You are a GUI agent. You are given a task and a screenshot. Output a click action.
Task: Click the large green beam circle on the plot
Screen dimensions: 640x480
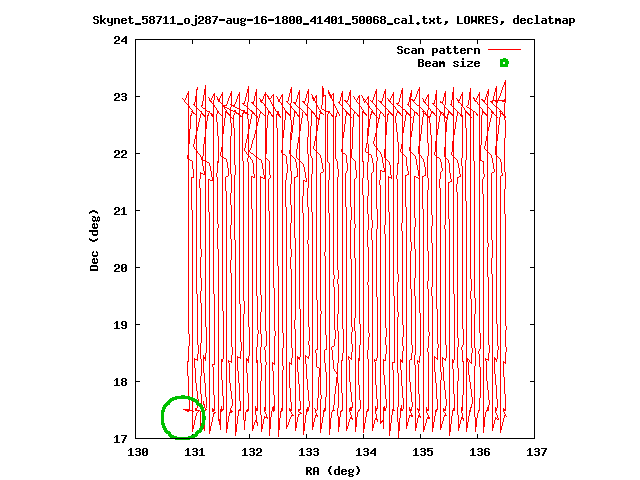[183, 417]
